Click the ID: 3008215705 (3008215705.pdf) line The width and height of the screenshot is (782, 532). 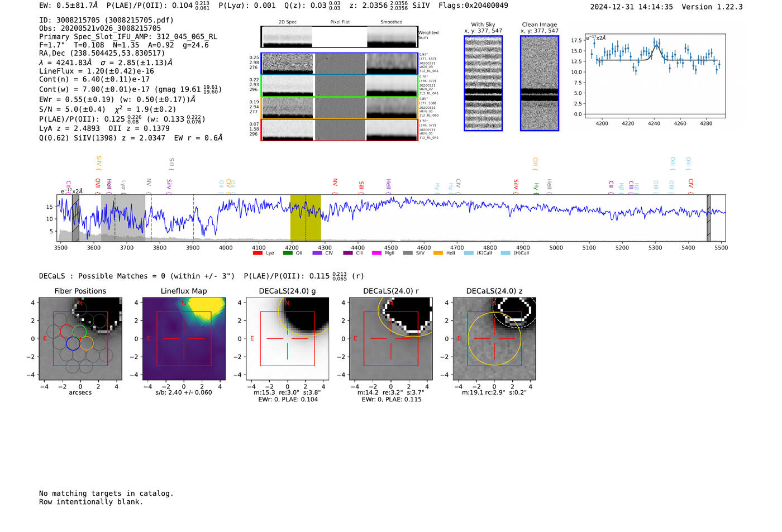(106, 20)
